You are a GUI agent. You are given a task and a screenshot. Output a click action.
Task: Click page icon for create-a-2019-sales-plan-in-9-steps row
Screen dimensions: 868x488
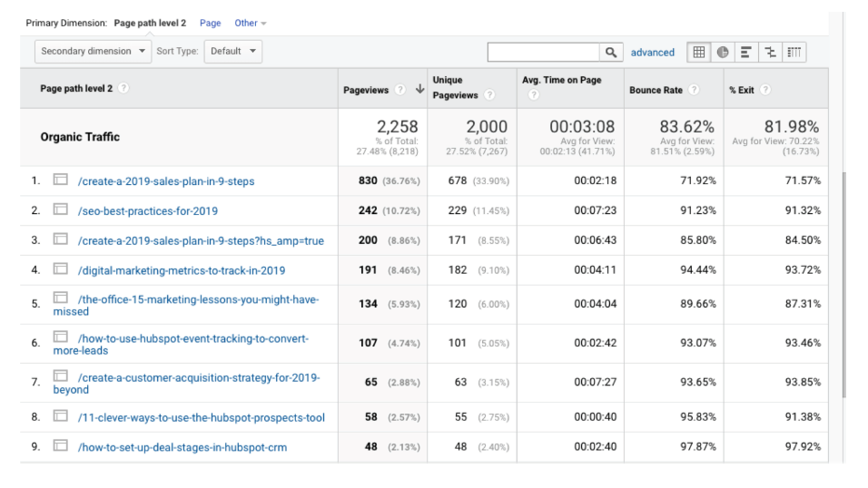(60, 180)
